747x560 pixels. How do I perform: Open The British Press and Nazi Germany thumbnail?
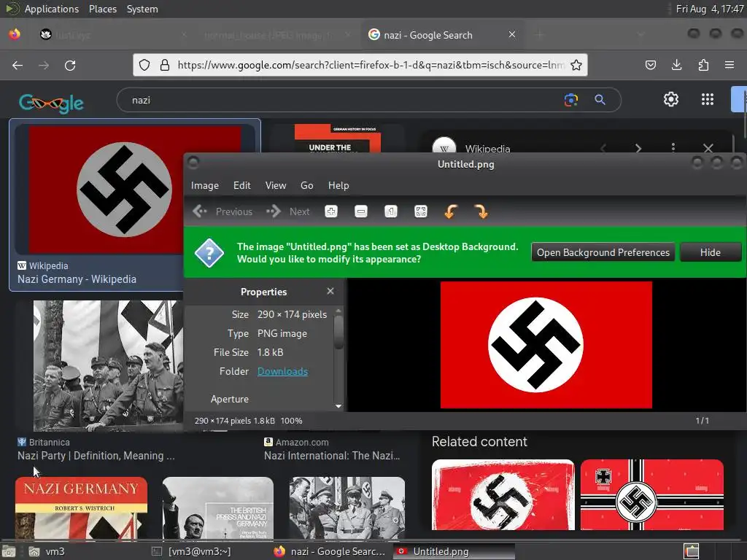tap(217, 507)
